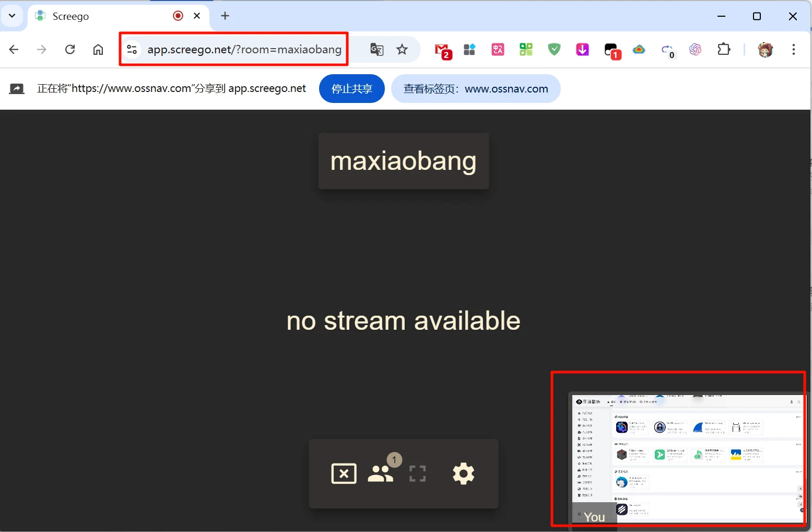Open Chrome's three-dot menu
812x532 pixels.
tap(793, 50)
